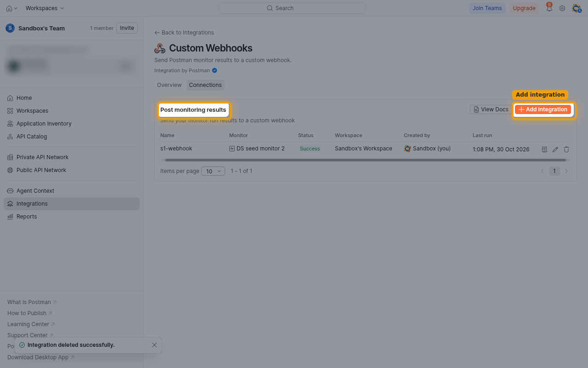Click the Postman verified badge
Image resolution: width=588 pixels, height=368 pixels.
point(215,70)
